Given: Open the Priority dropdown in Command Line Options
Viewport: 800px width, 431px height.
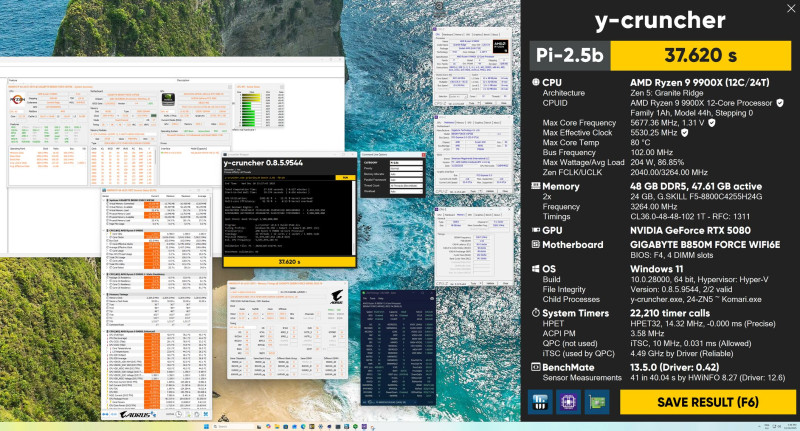Looking at the screenshot, I should coord(406,168).
